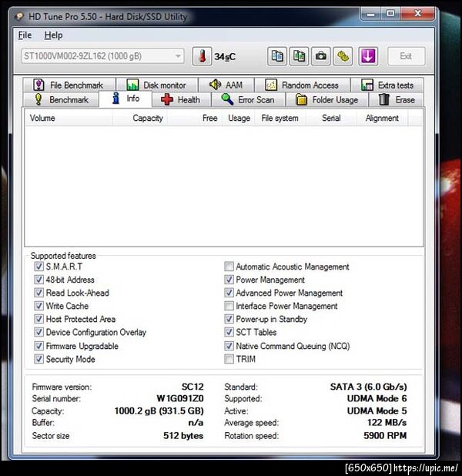The image size is (462, 476).
Task: Click the Serial column header
Action: (331, 118)
